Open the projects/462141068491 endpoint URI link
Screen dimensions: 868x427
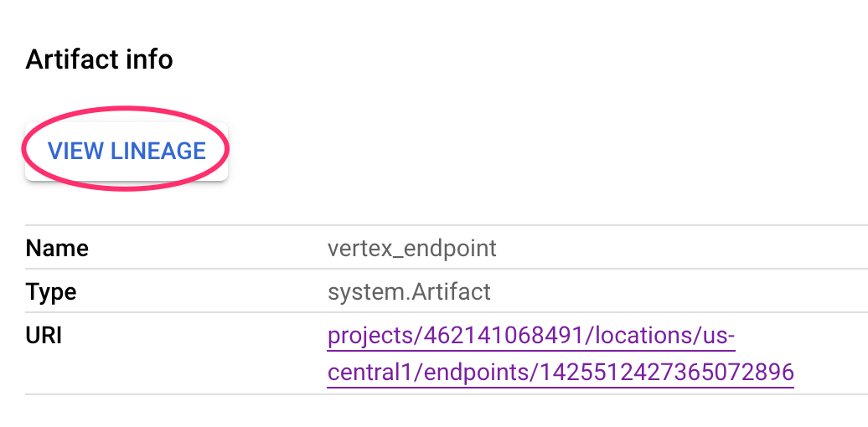[531, 337]
